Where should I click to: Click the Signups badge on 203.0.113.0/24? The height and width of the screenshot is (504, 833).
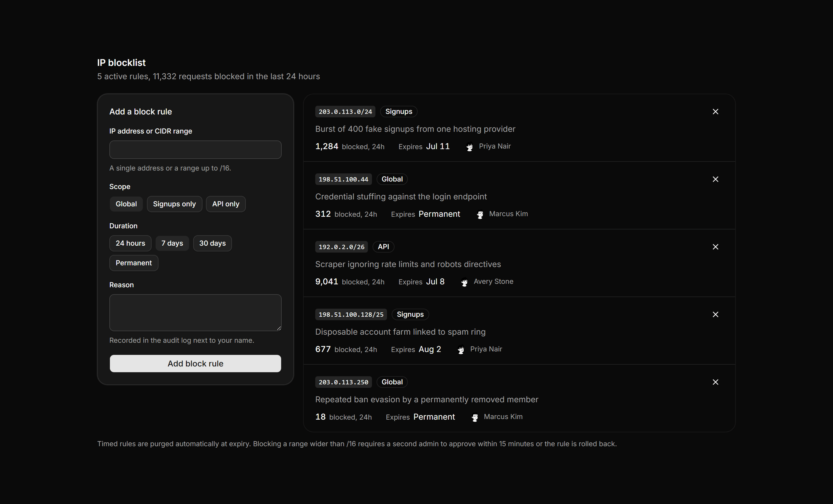coord(399,112)
